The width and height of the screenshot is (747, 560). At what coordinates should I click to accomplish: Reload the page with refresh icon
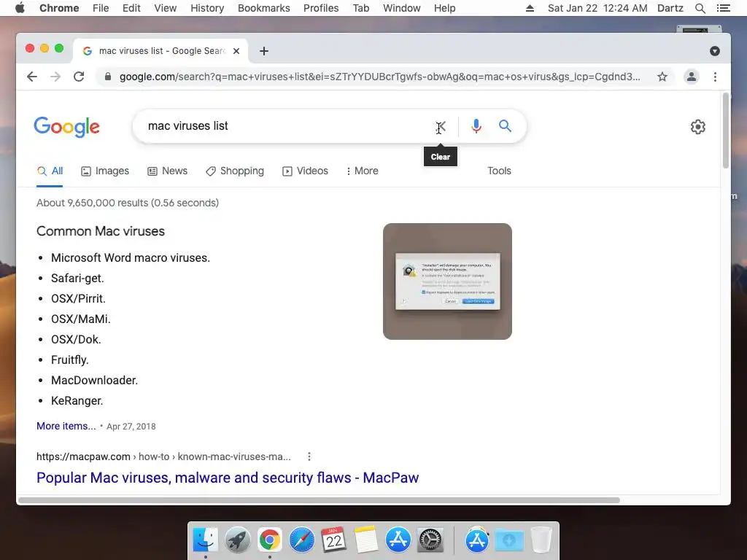click(x=79, y=77)
